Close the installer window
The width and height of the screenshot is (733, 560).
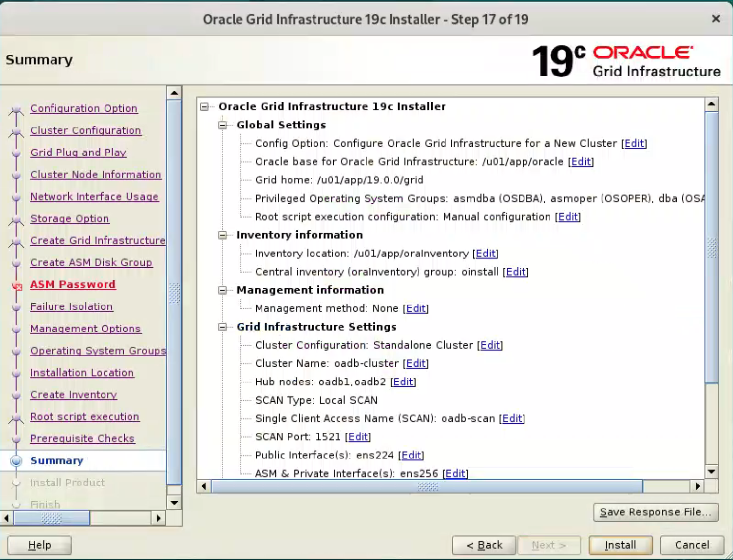point(716,19)
